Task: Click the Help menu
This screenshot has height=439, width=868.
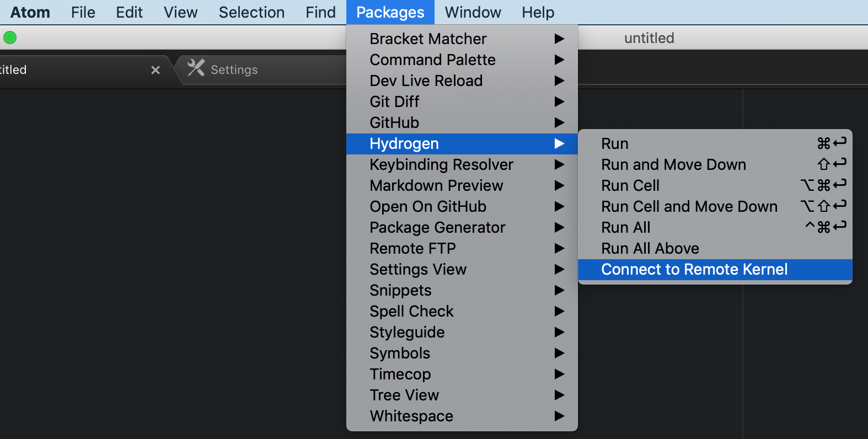Action: [x=538, y=12]
